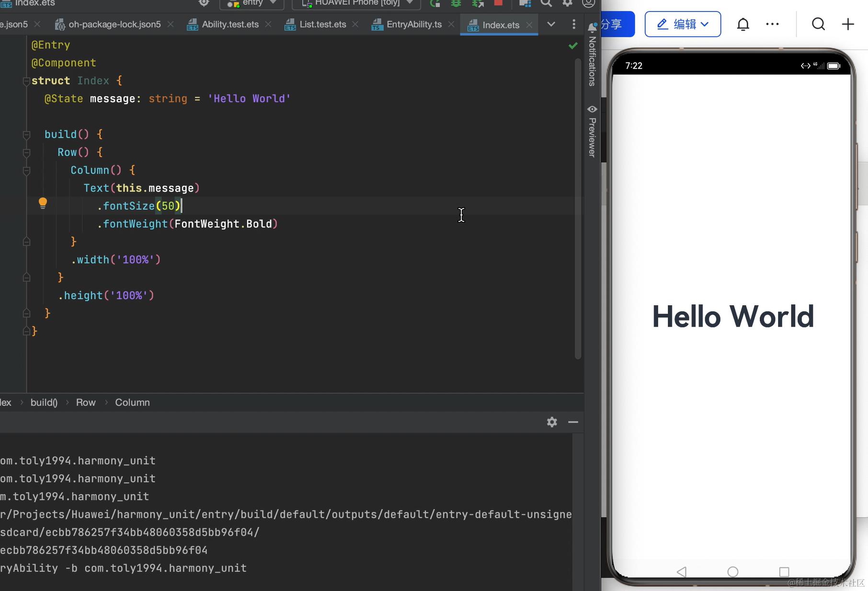Click the IDE toolbar search magnifier
This screenshot has width=868, height=591.
point(546,3)
